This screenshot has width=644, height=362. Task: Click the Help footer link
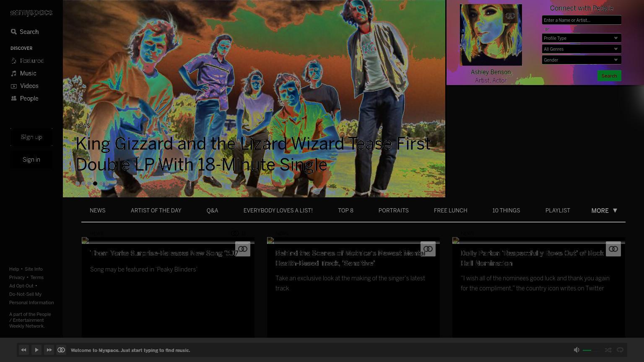14,269
